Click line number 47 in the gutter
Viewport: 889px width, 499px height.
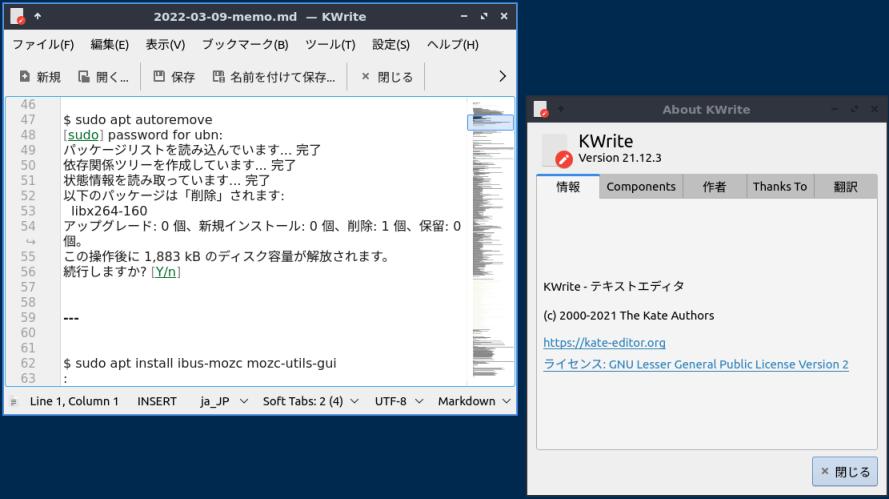pos(28,120)
